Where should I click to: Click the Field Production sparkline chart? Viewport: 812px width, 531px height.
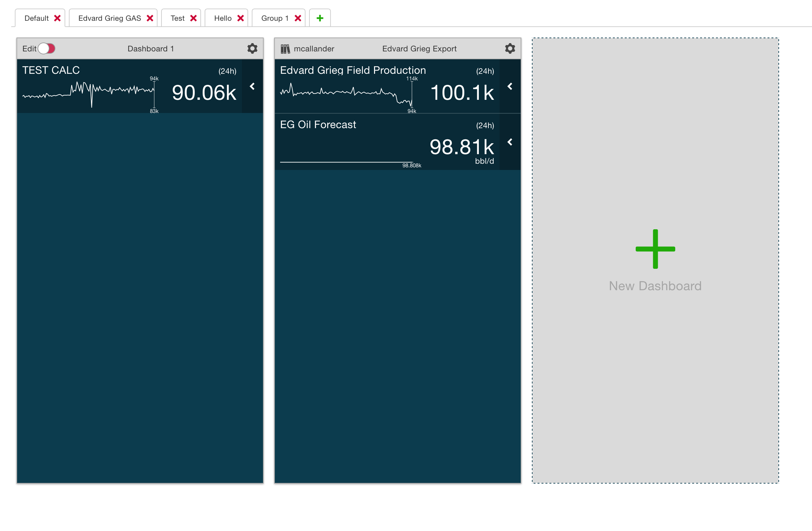[346, 95]
